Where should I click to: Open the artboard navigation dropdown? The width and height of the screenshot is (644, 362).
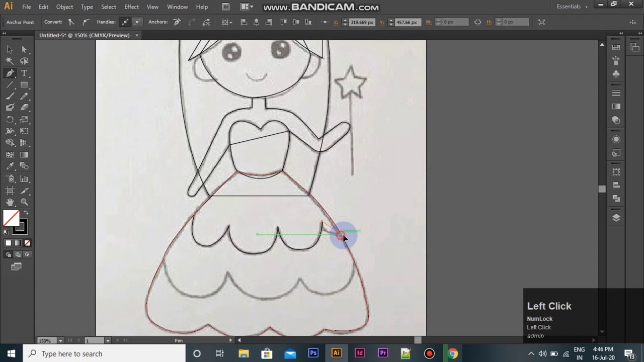tap(108, 340)
